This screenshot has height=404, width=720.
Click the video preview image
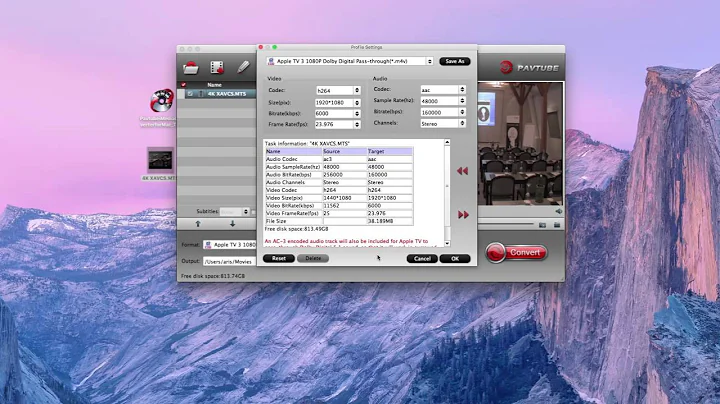[x=520, y=144]
